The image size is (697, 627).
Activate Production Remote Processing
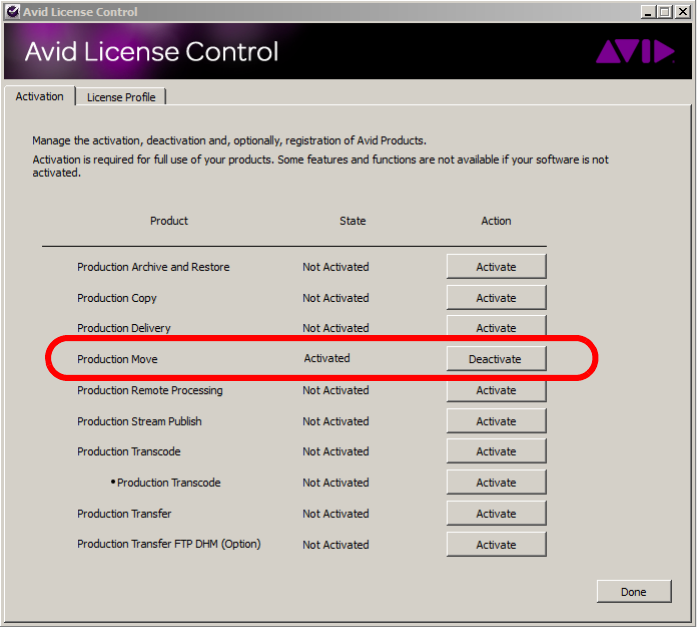(496, 390)
